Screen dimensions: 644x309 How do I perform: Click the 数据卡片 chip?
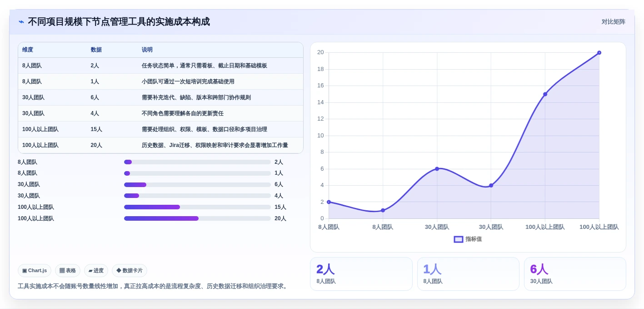130,270
